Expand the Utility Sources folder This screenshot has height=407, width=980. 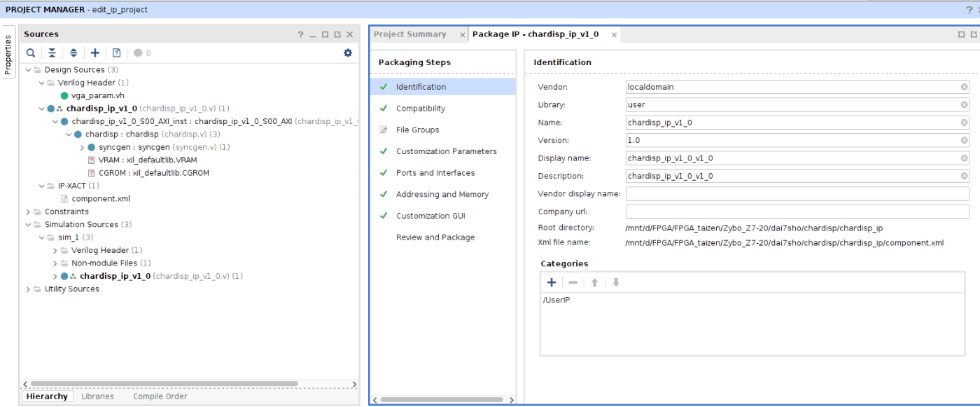click(x=28, y=289)
